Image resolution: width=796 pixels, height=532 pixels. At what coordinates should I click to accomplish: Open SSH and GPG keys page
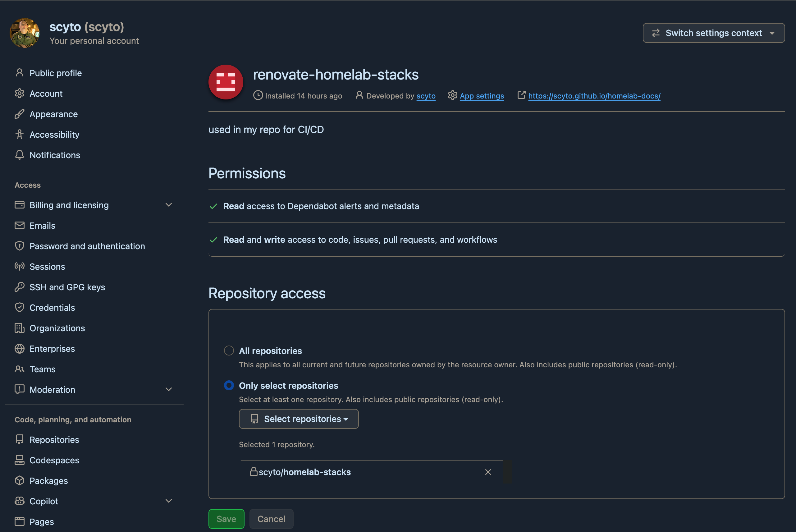click(67, 287)
